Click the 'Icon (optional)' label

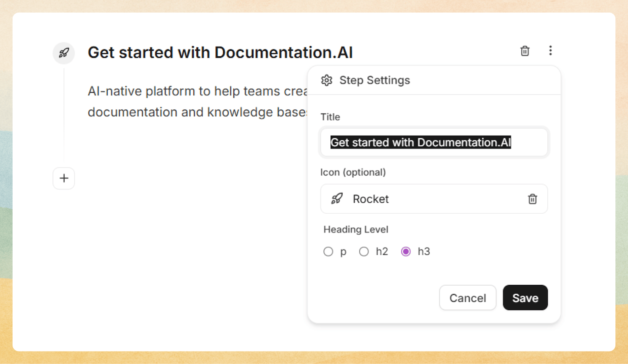click(x=353, y=172)
